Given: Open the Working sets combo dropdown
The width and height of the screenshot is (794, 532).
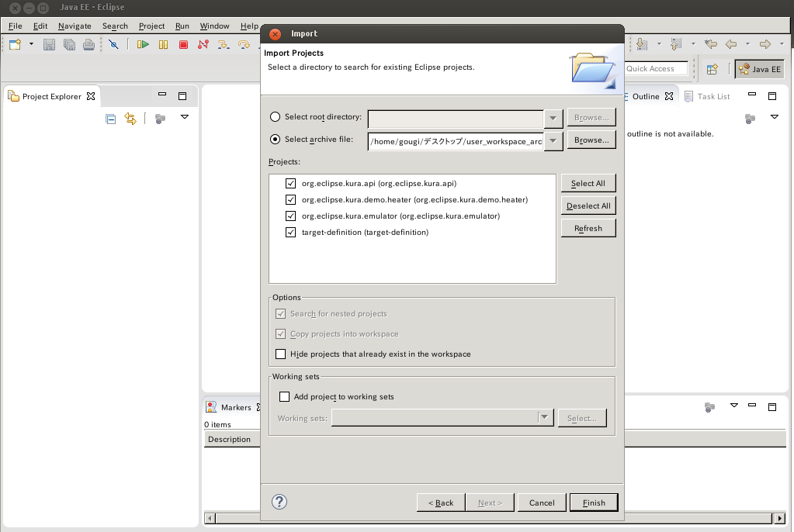Looking at the screenshot, I should click(x=545, y=417).
